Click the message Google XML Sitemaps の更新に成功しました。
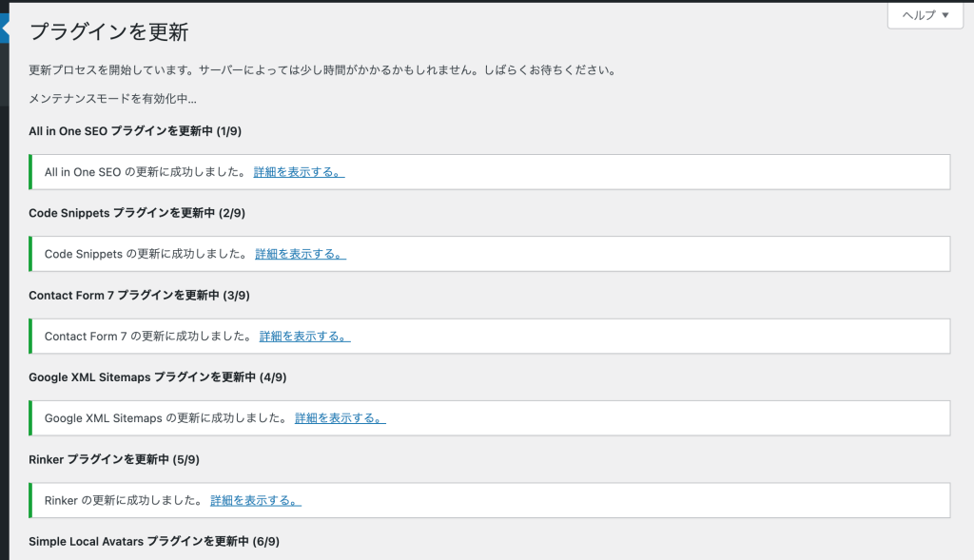 [167, 418]
